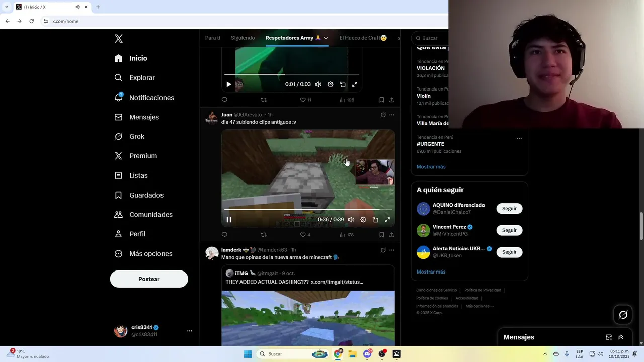Switch to the Siguiendo tab
This screenshot has width=644, height=362.
click(243, 38)
